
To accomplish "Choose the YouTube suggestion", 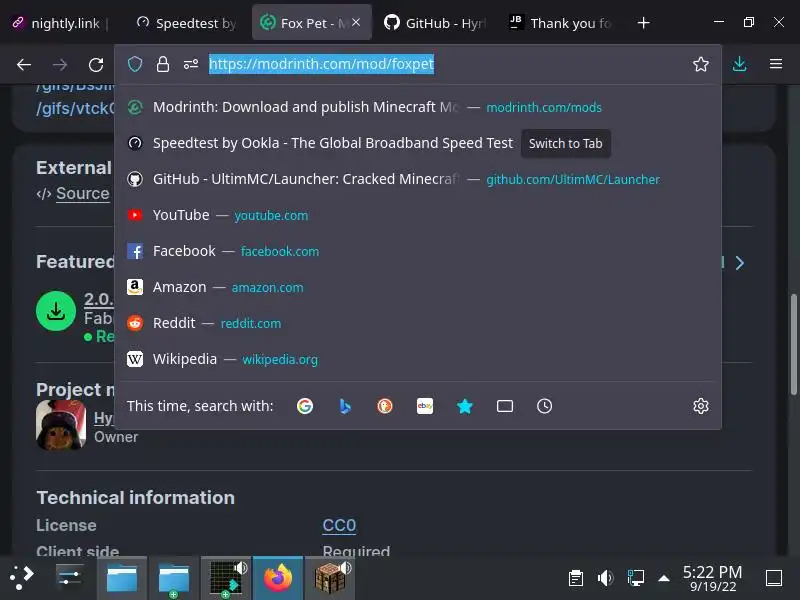I will point(417,215).
